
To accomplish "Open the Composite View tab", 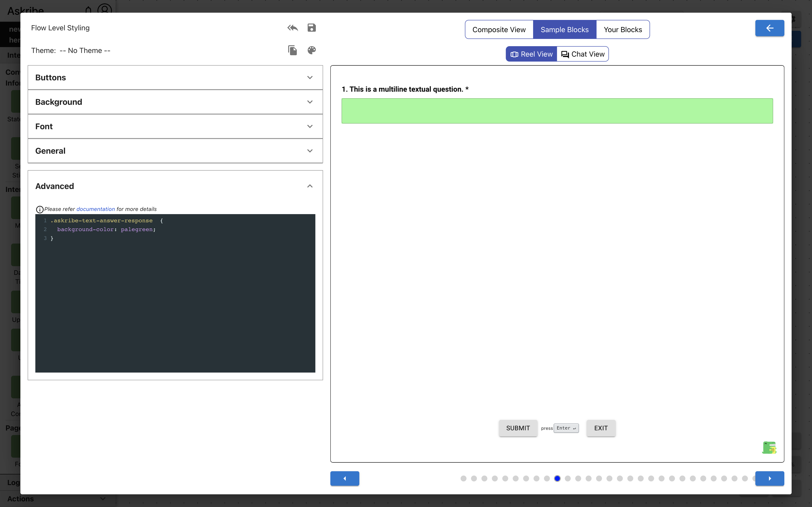I will 499,29.
